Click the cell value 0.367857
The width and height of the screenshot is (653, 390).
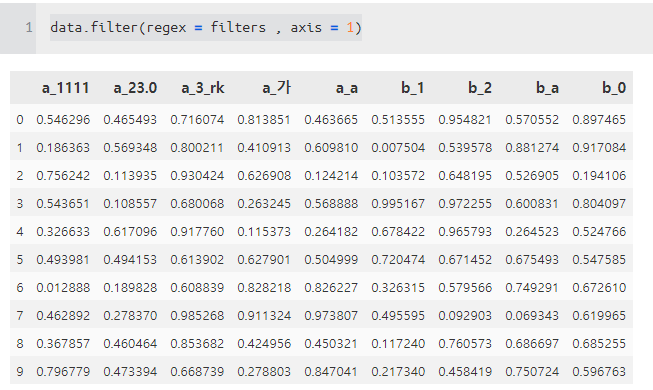63,343
